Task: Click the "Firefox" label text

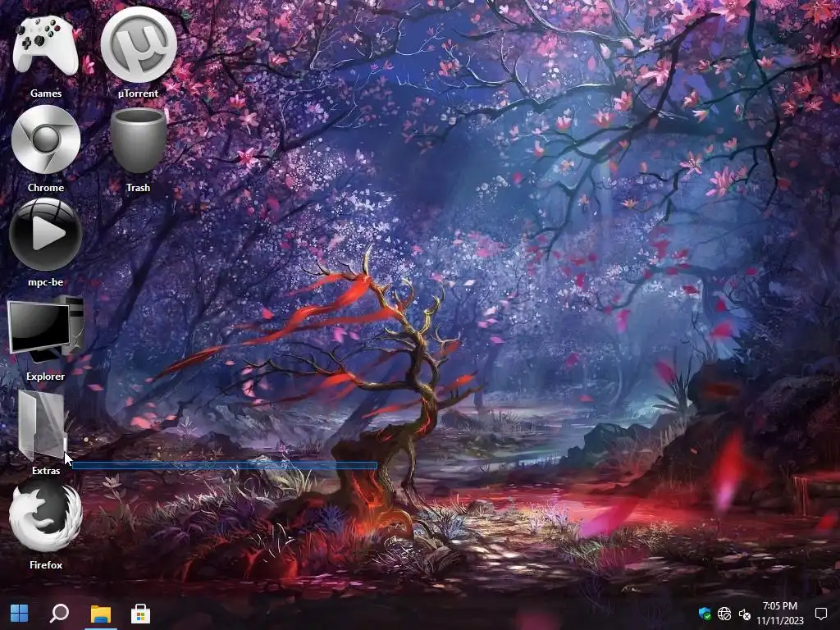Action: pos(46,564)
